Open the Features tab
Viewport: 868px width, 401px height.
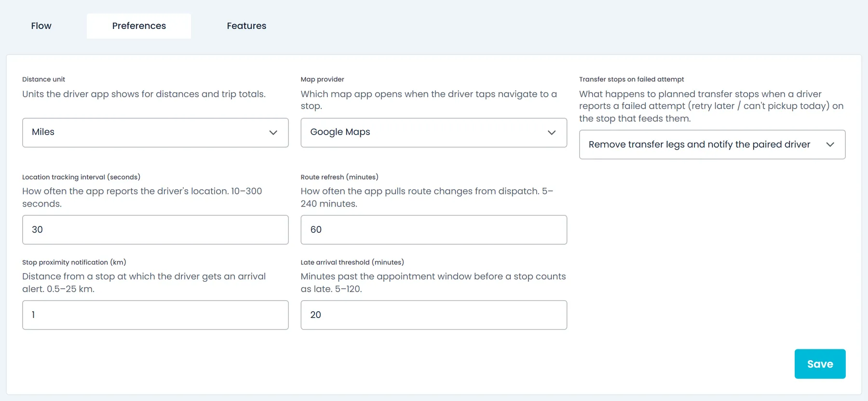click(x=246, y=26)
